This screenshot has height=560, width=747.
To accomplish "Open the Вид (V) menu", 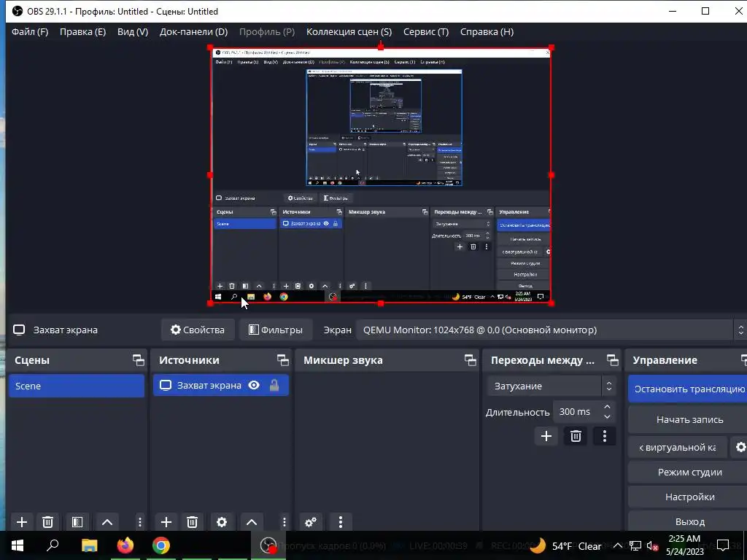I will [x=133, y=32].
